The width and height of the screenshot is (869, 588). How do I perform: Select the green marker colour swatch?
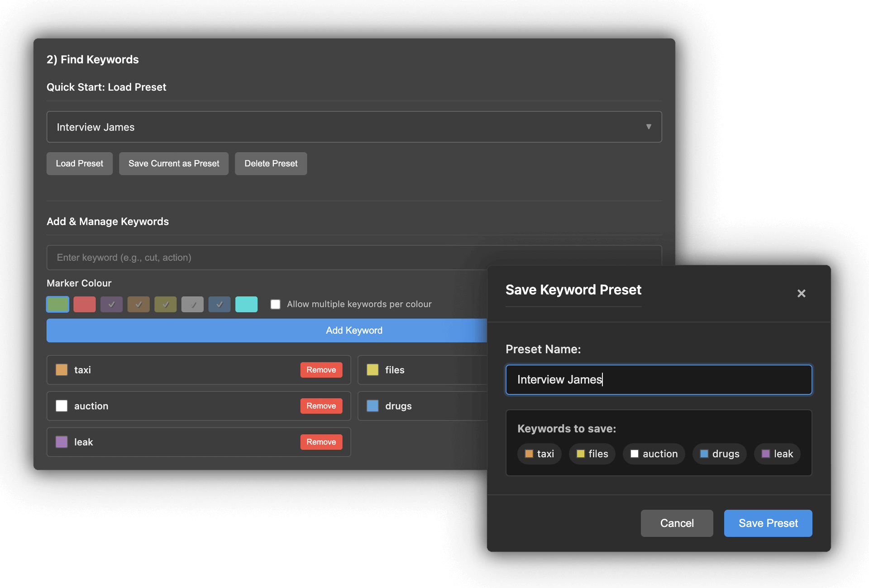[x=57, y=304]
